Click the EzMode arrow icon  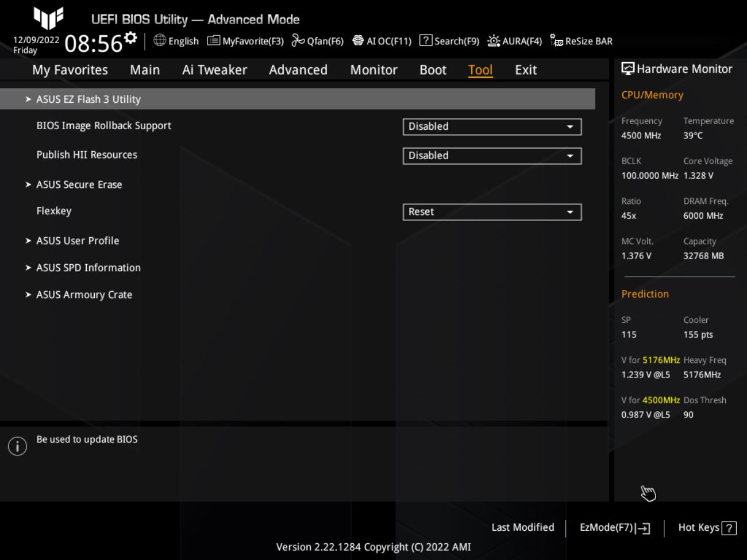pos(643,528)
